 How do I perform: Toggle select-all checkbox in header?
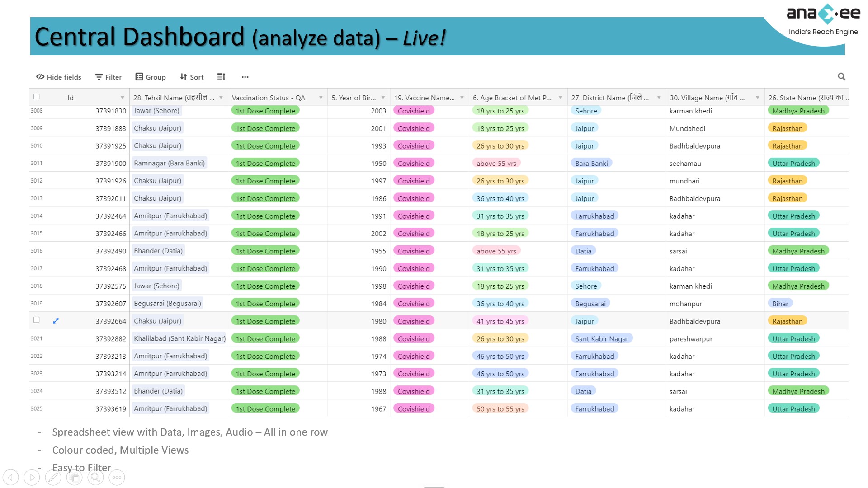(37, 97)
